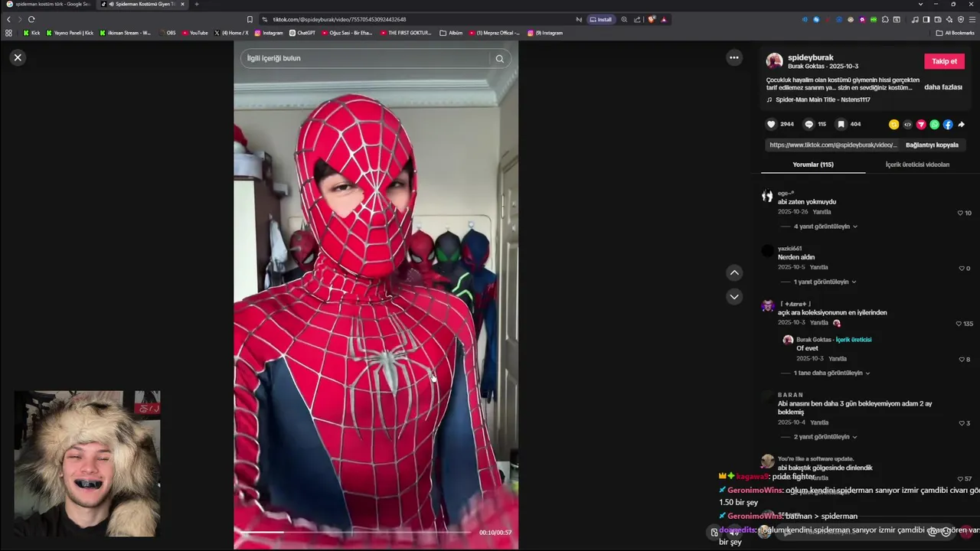Like the 'abi zaten yokmuydu' comment
The image size is (980, 551).
click(x=961, y=213)
